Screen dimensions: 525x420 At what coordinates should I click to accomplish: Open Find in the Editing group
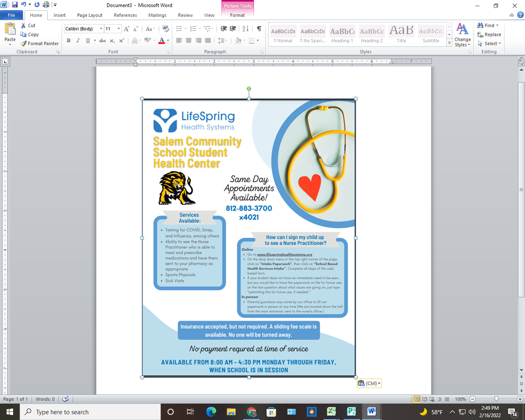(x=488, y=26)
